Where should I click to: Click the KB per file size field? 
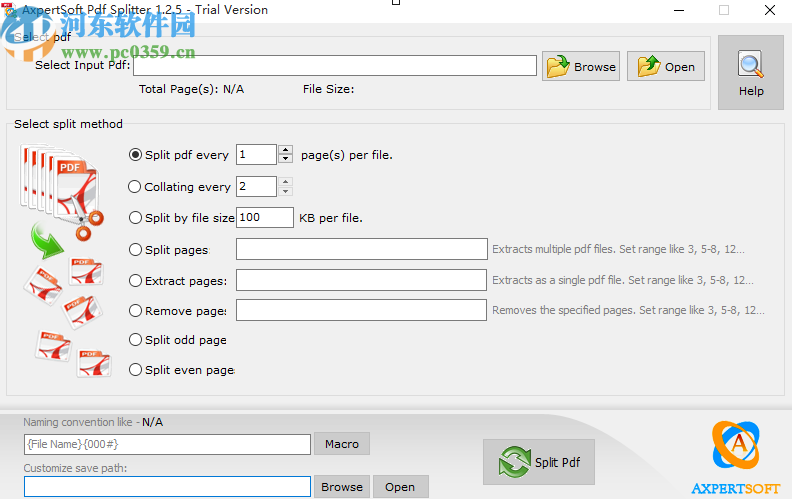point(265,217)
